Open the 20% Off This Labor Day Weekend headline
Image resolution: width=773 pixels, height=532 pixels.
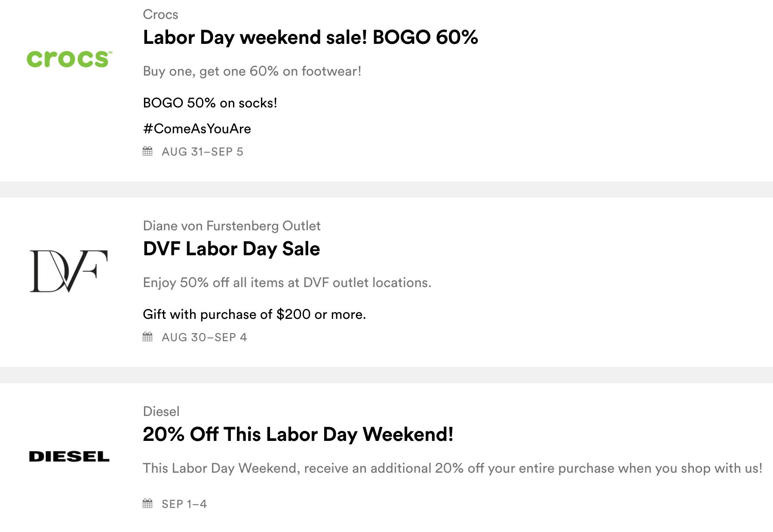click(x=298, y=434)
